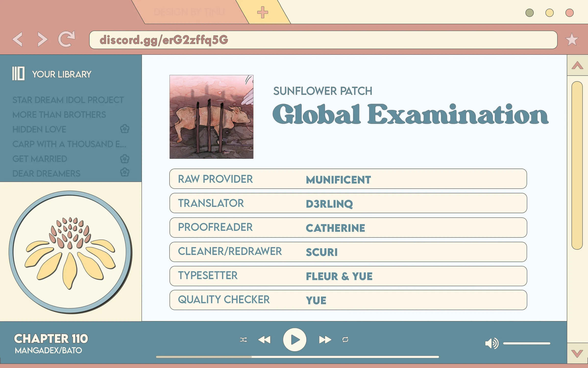The width and height of the screenshot is (588, 368).
Task: Click the scroll down chevron
Action: click(577, 354)
